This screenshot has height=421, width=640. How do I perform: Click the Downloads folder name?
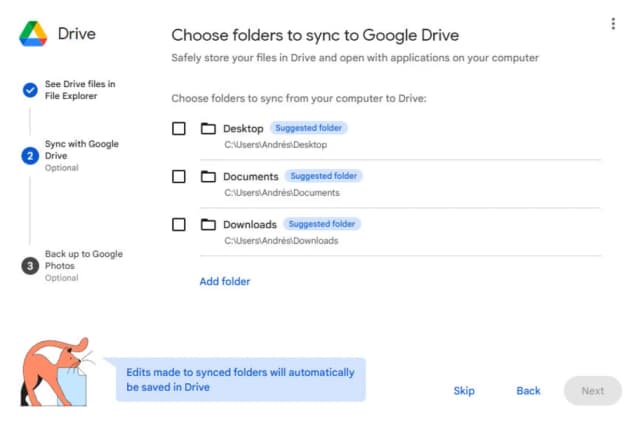[250, 224]
